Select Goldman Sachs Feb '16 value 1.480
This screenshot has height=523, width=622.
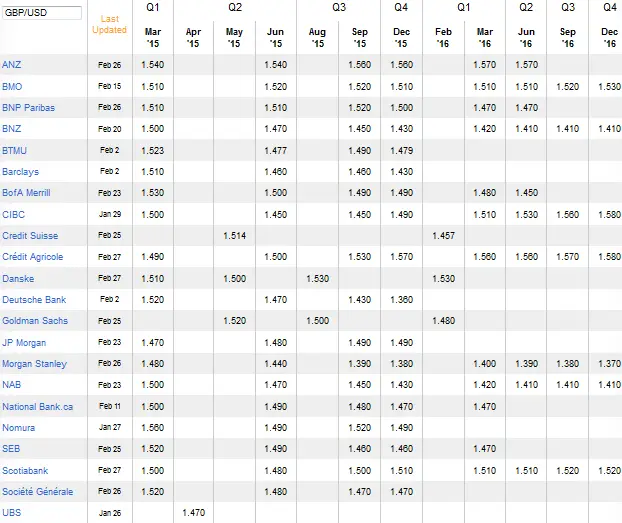pos(443,321)
